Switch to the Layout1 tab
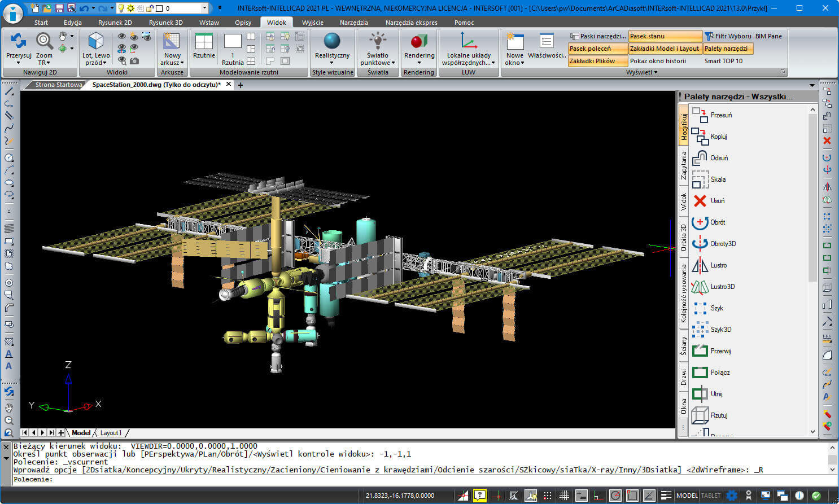This screenshot has height=504, width=839. tap(111, 433)
